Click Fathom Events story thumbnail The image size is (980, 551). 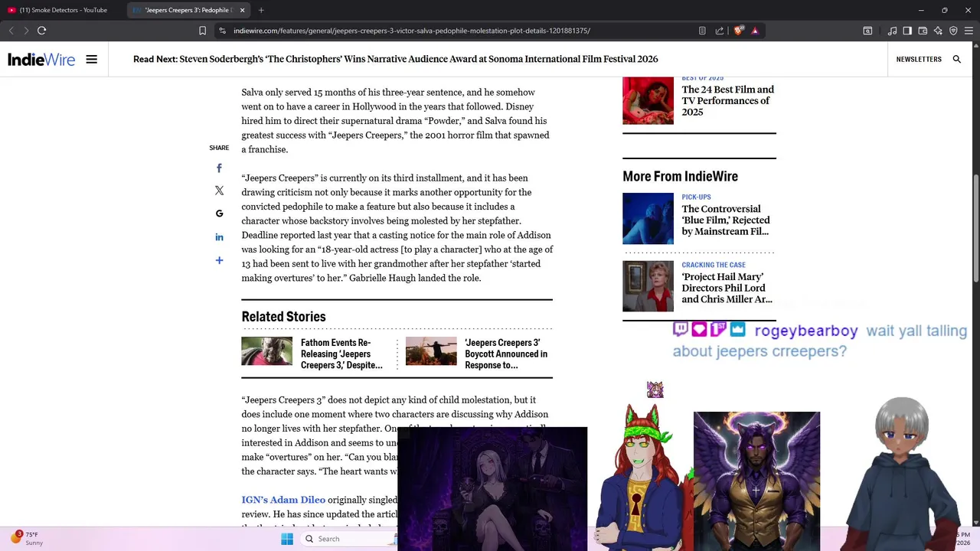click(x=266, y=351)
